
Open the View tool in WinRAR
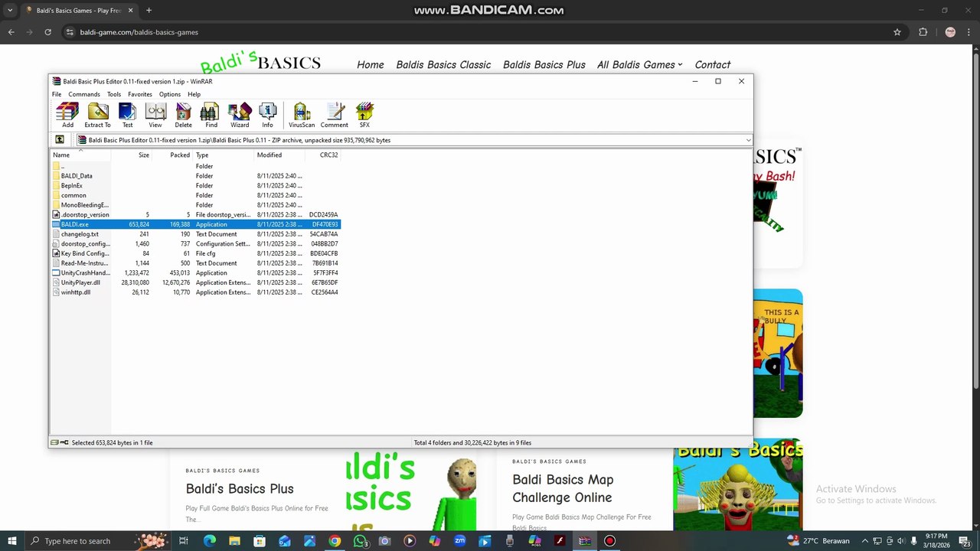[x=155, y=115]
